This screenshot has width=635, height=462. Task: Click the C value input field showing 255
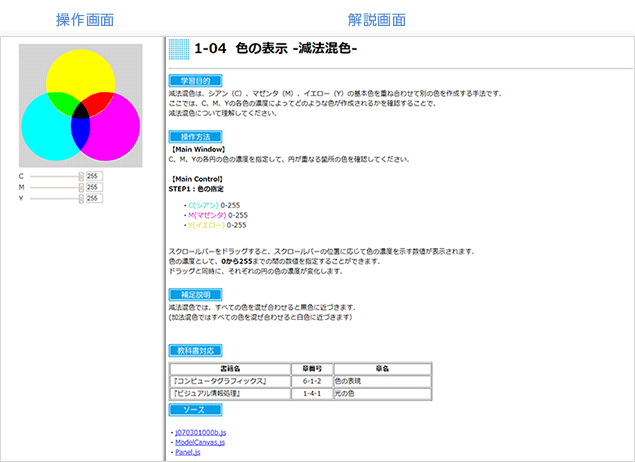point(94,176)
